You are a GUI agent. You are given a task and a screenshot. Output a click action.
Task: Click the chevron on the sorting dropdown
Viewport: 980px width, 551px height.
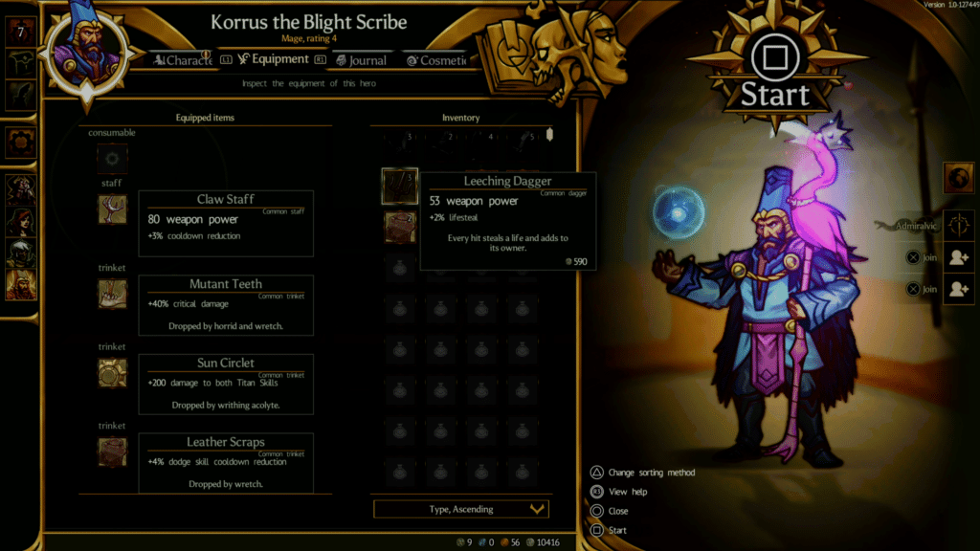click(x=537, y=509)
